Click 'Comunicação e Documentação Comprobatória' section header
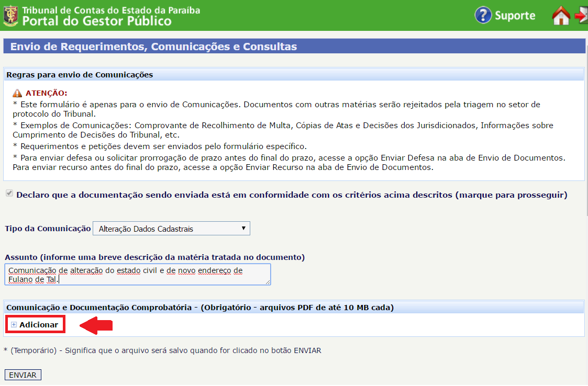The image size is (588, 386). [199, 307]
